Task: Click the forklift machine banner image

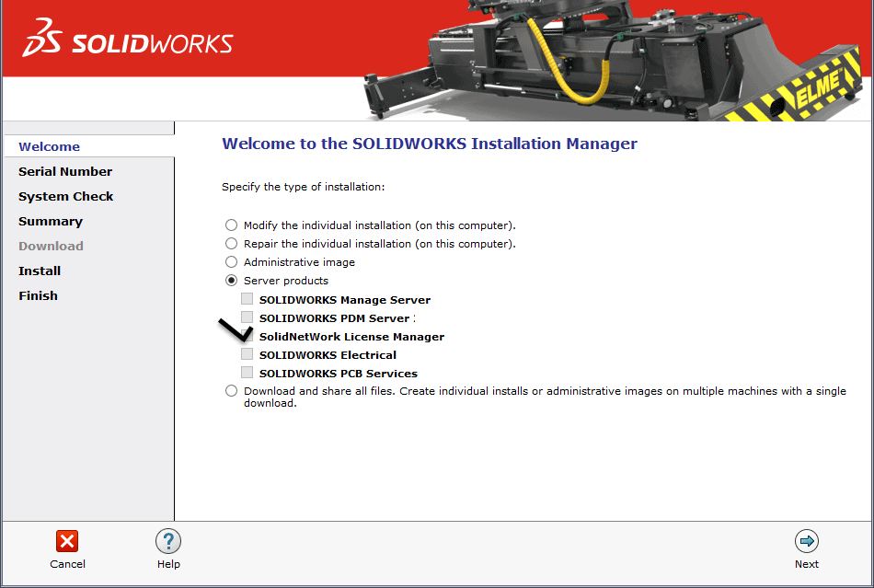Action: (613, 60)
